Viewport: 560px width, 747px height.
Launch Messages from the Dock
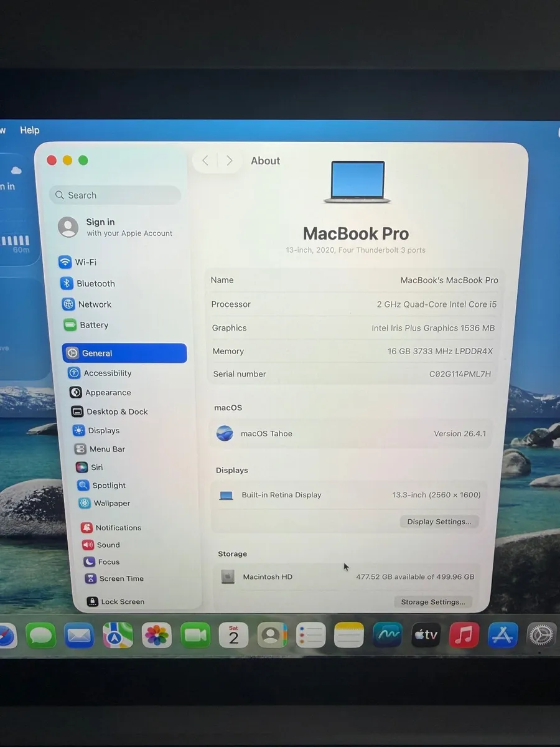point(40,636)
